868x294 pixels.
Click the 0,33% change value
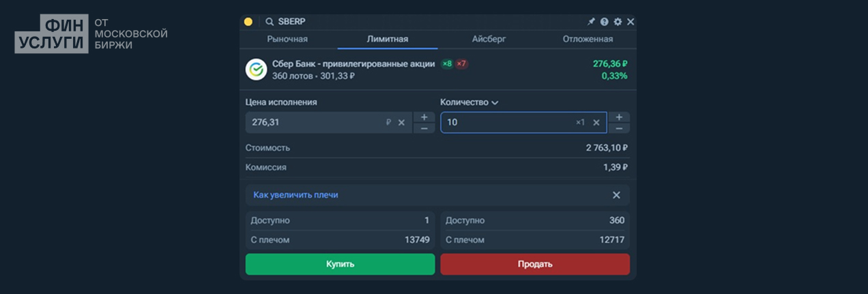point(614,76)
